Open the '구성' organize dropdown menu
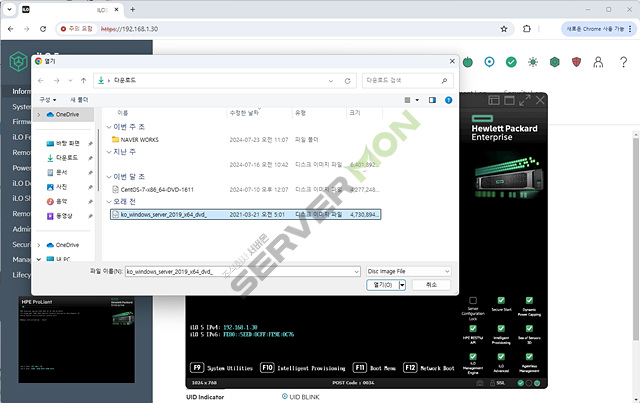The image size is (640, 403). [x=48, y=100]
